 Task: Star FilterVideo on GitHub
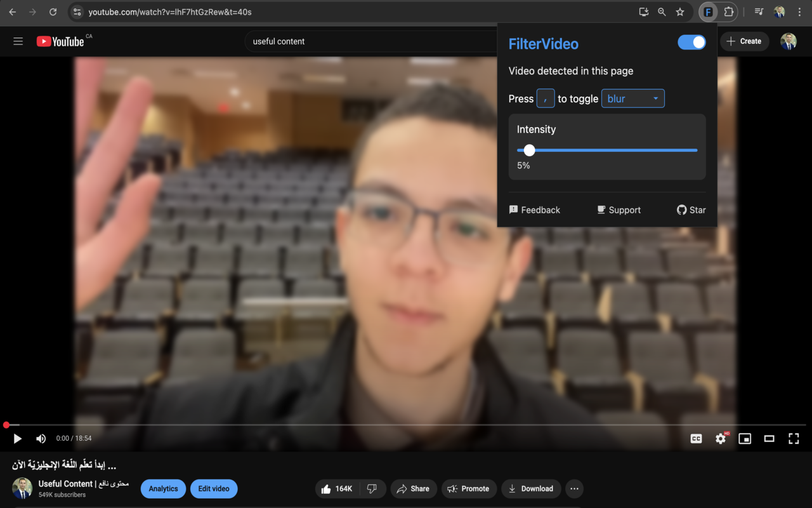691,210
